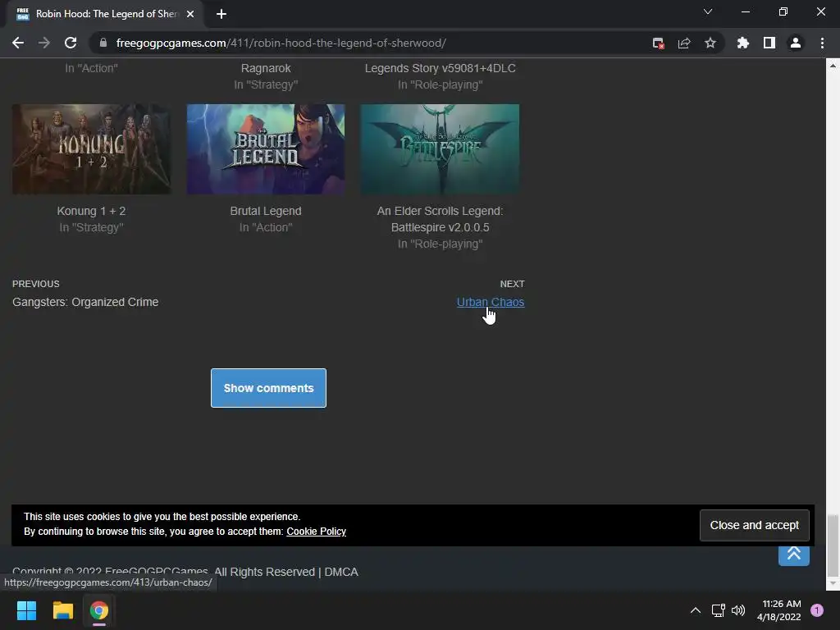Viewport: 840px width, 630px height.
Task: Open the DMCA footer link
Action: coord(341,572)
